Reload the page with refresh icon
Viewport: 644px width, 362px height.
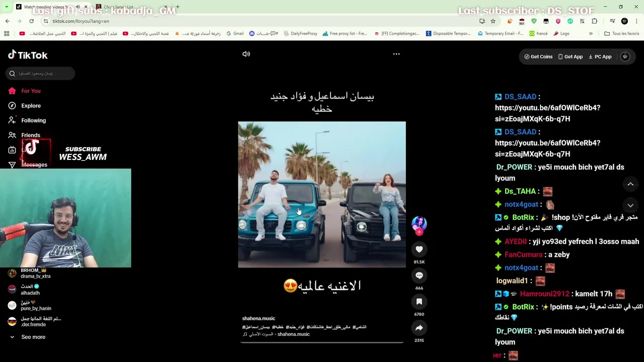point(31,21)
